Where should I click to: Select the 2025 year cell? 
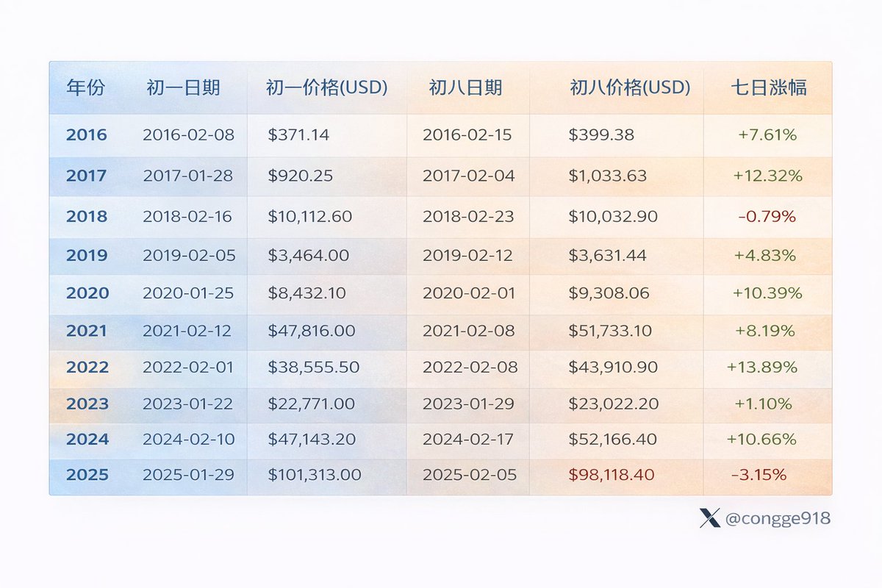[x=87, y=475]
